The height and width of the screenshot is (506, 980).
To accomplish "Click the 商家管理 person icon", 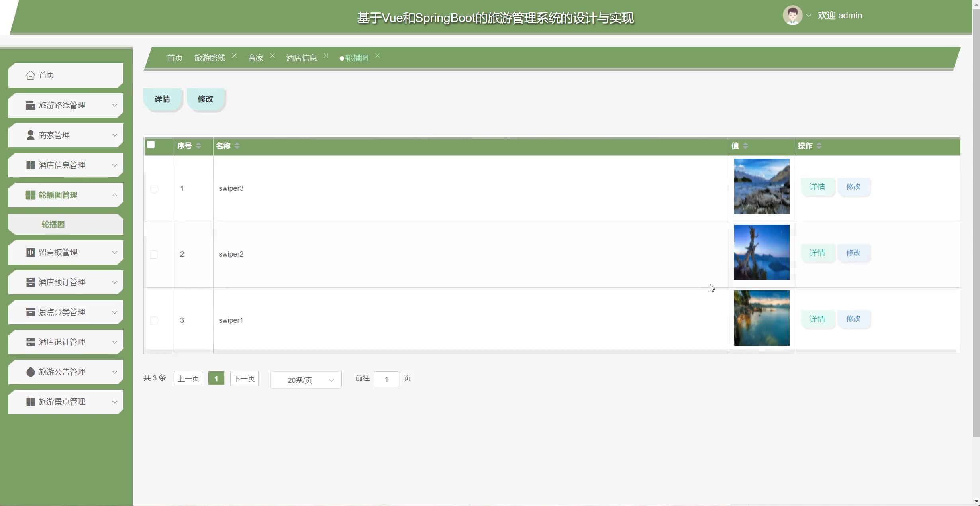I will pyautogui.click(x=30, y=135).
